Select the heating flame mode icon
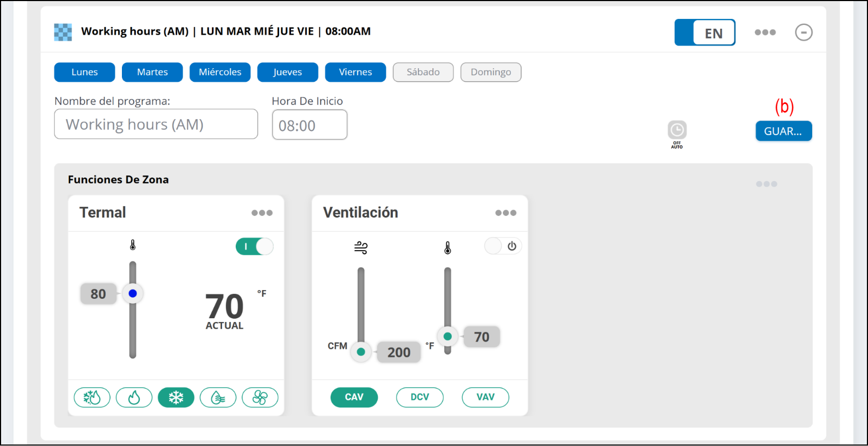Screen dimensions: 868x446 [x=134, y=398]
